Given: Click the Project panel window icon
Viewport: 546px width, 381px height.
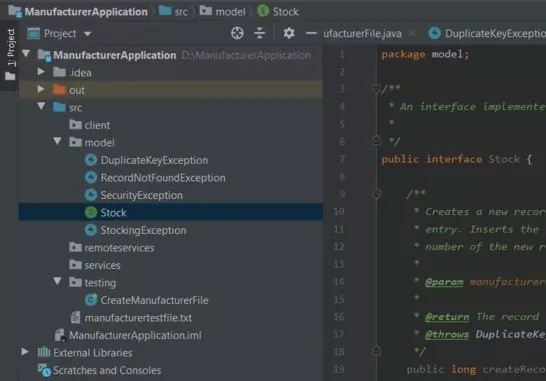Looking at the screenshot, I should pos(33,33).
